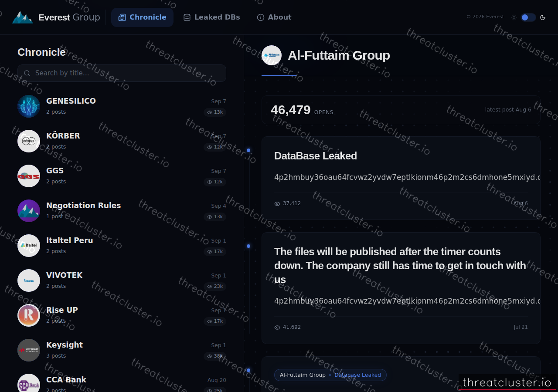Screen dimensions: 558x392
Task: Click the 23k views badge for VIVOTEK
Action: click(215, 287)
